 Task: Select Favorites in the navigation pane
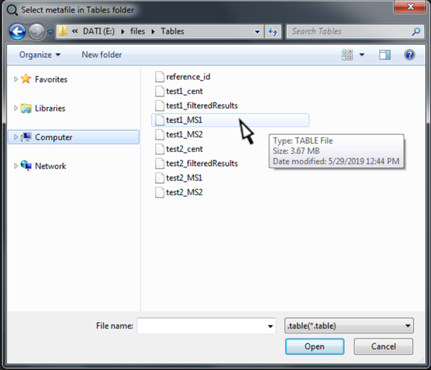pyautogui.click(x=51, y=79)
